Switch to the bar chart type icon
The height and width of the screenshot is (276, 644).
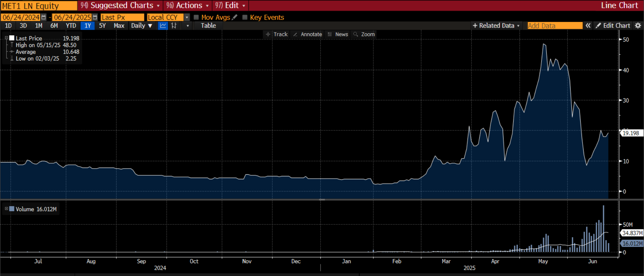174,26
